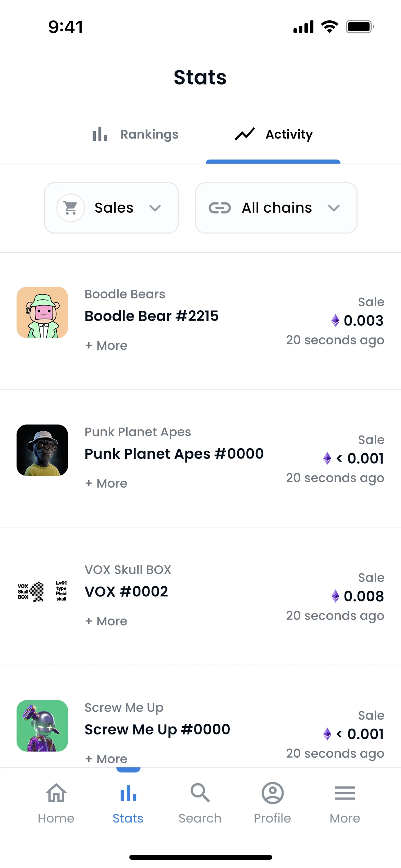
Task: Expand + More under Boodle Bear #2215
Action: (106, 346)
